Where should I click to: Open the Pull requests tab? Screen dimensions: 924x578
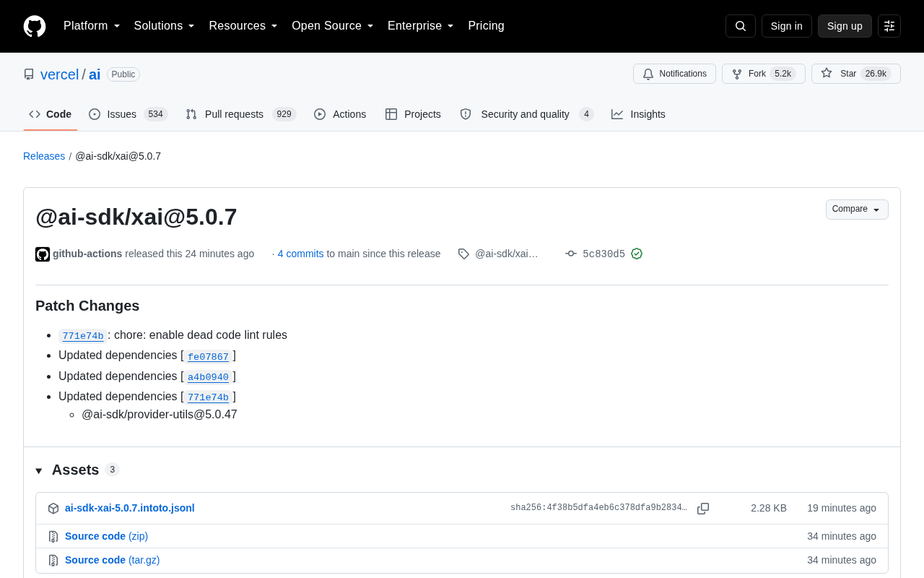240,114
